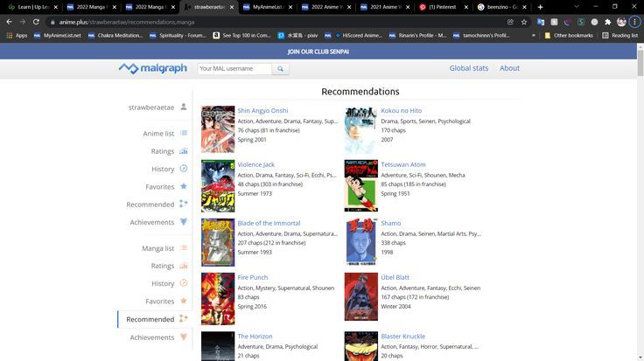Click the Fire Punch cover thumbnail
Image resolution: width=644 pixels, height=361 pixels.
(218, 299)
